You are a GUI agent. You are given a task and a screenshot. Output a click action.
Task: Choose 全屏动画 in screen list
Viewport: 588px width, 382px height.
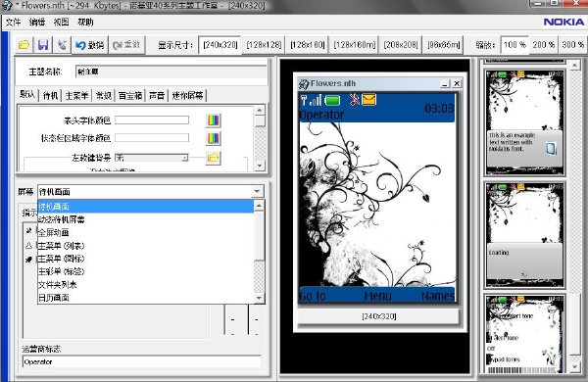146,232
